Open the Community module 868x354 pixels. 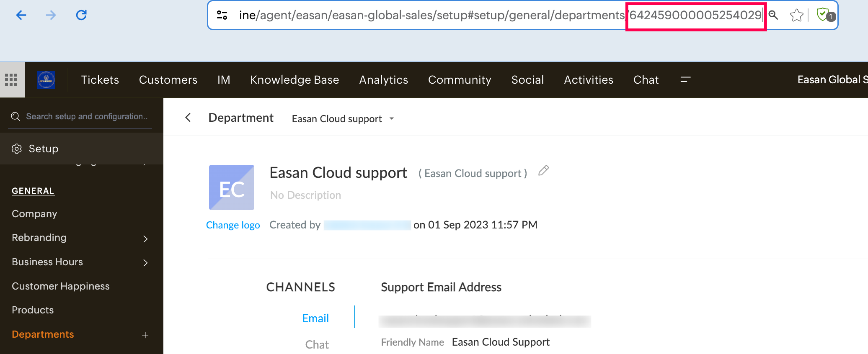460,80
